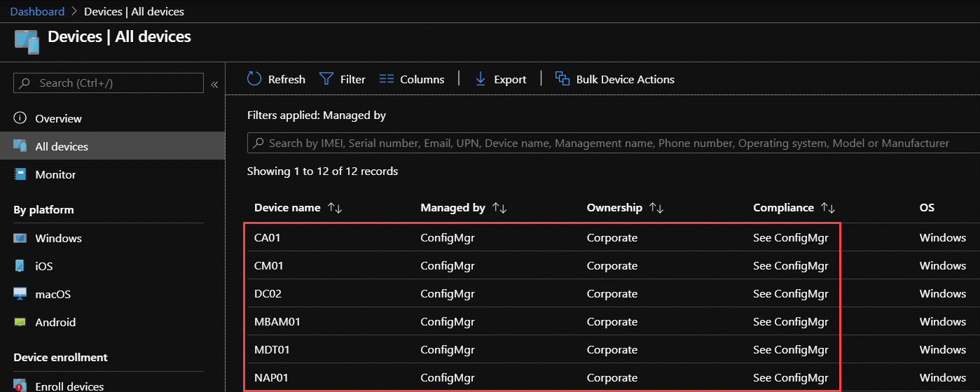
Task: Click the Export download icon
Action: 481,79
